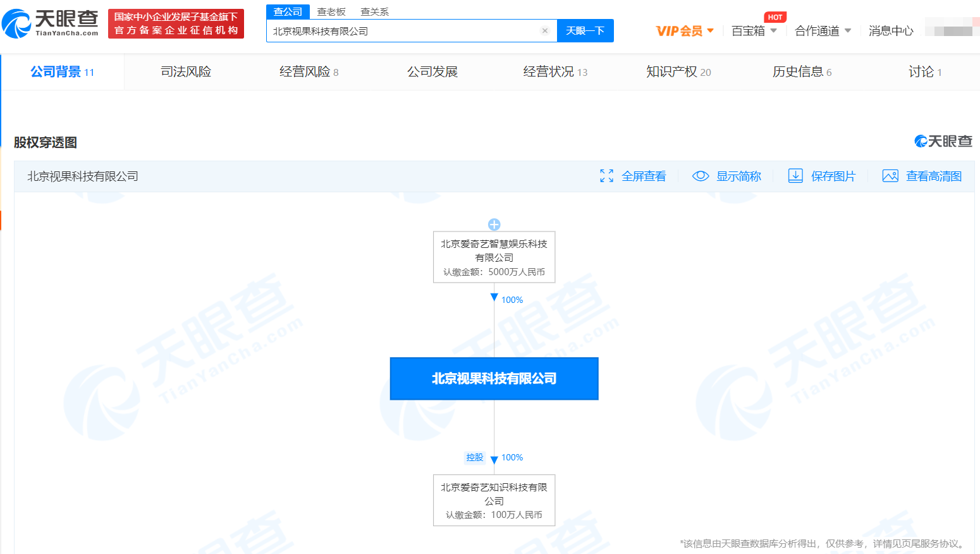Image resolution: width=980 pixels, height=554 pixels.
Task: Click the 国家中小企业发展子基金旗下 red banner
Action: (x=176, y=23)
